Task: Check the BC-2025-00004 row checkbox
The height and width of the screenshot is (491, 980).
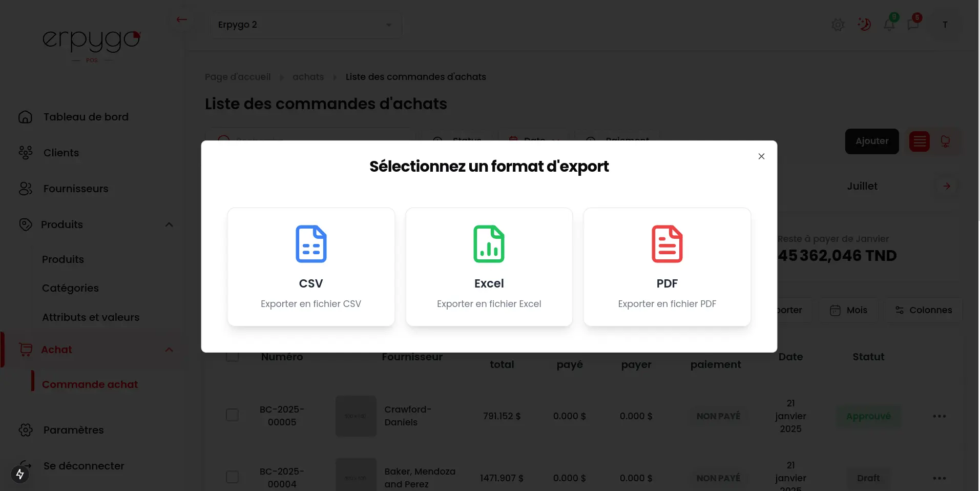Action: coord(232,477)
